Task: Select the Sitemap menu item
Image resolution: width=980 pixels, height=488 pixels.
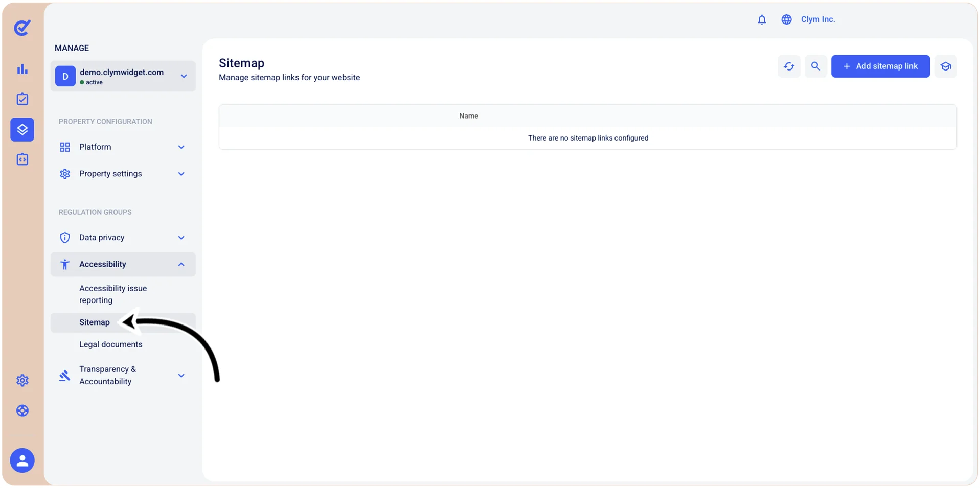Action: coord(123,322)
